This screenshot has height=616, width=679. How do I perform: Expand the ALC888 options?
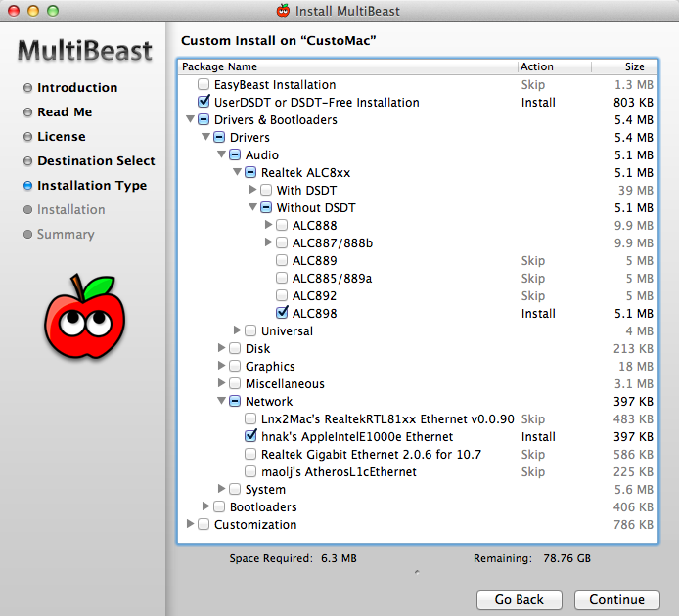[x=268, y=224]
